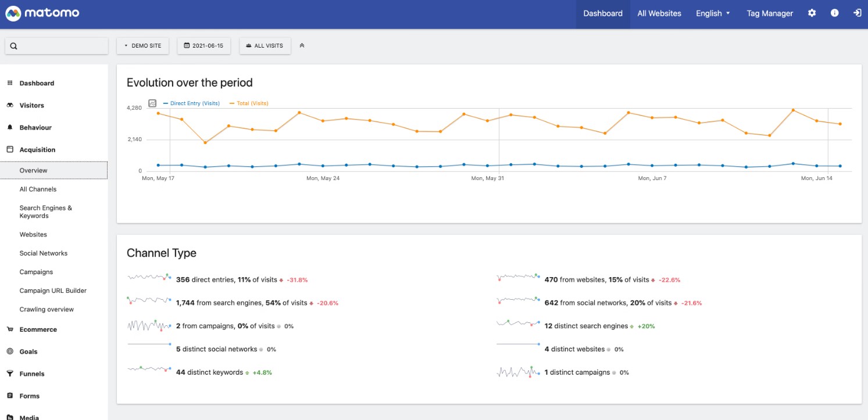The height and width of the screenshot is (420, 868).
Task: Click the sign-in arrow icon
Action: (857, 13)
